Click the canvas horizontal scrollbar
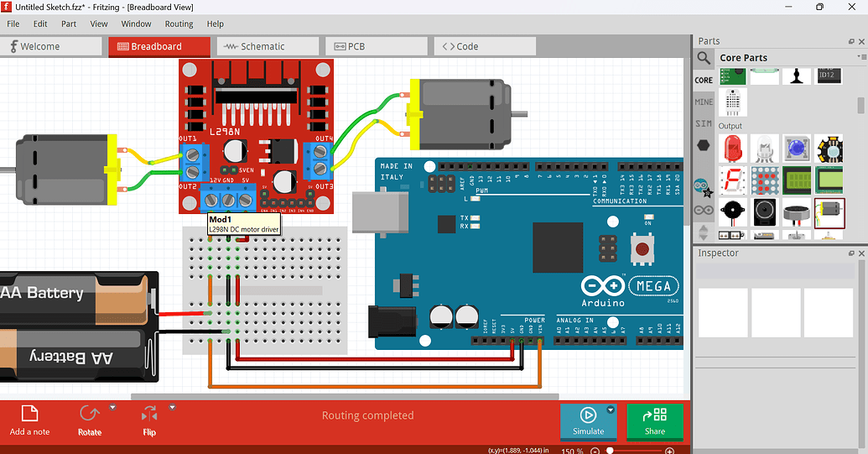 [x=345, y=396]
